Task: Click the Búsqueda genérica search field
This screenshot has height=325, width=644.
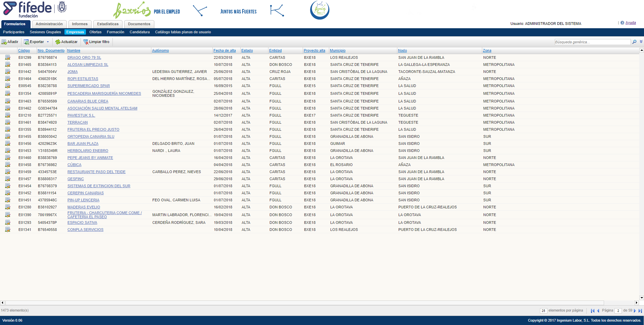Action: pos(592,42)
